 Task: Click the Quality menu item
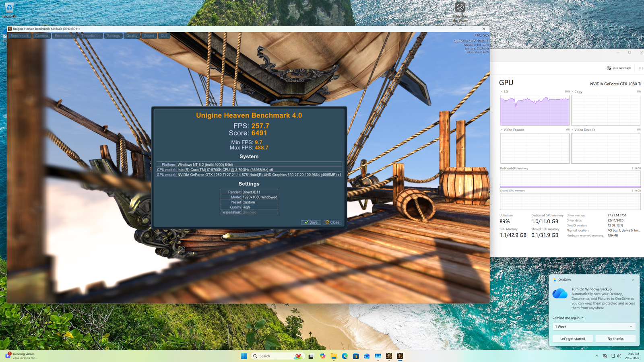[x=132, y=36]
